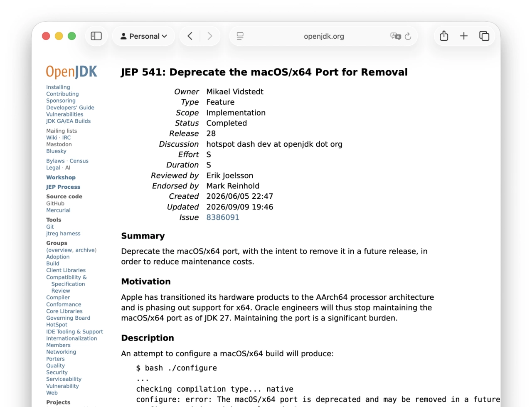Open issue 8386091 link
532x407 pixels.
pos(223,217)
